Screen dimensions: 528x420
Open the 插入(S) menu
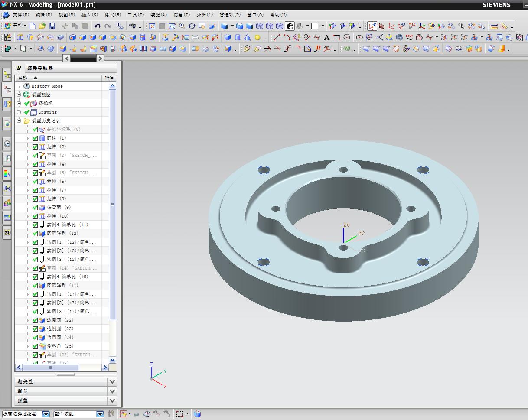point(89,15)
